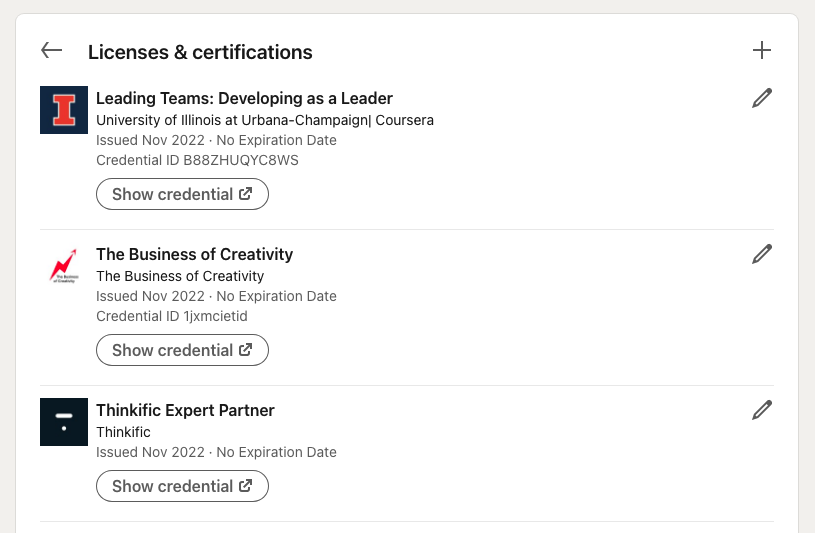Image resolution: width=815 pixels, height=533 pixels.
Task: Open the Thinkific logo thumbnail
Action: [x=64, y=422]
